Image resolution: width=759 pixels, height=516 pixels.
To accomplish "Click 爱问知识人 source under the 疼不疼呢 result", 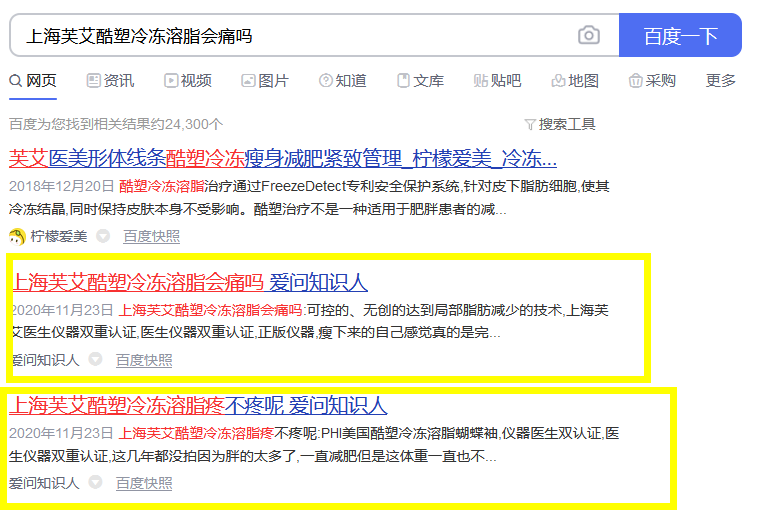I will [44, 483].
